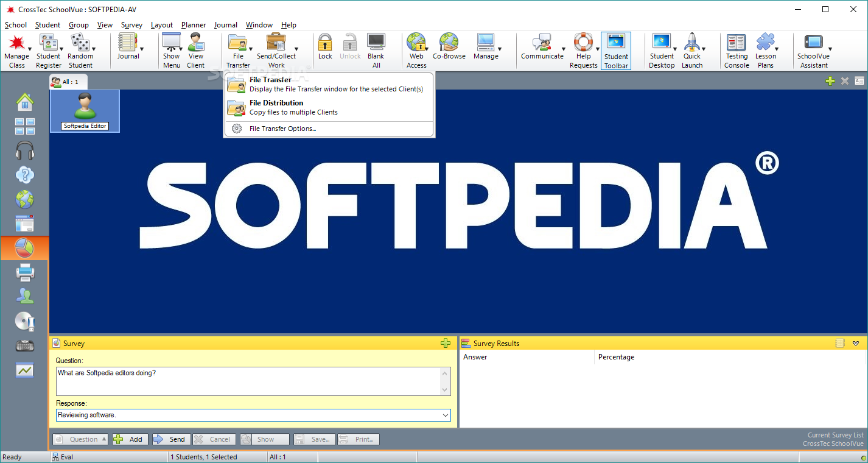This screenshot has width=868, height=463.
Task: Expand the Lesson Plans dropdown arrow
Action: [x=776, y=49]
